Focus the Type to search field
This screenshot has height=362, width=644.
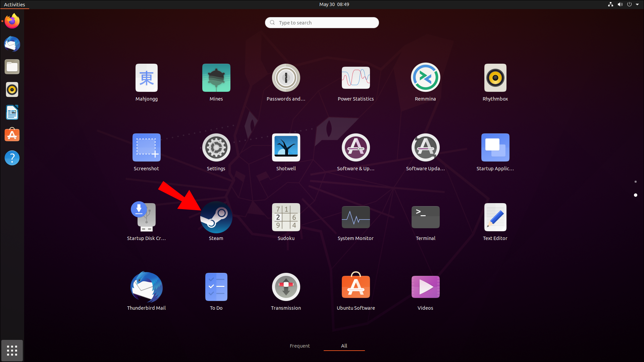click(x=322, y=22)
